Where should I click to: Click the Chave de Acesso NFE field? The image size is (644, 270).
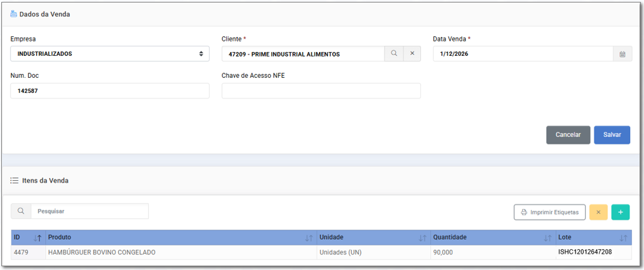(321, 91)
